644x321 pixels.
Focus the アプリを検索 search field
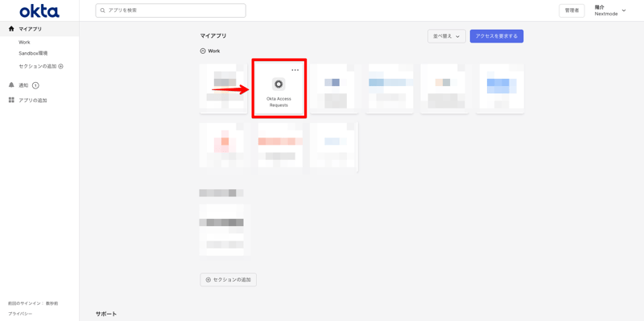(171, 10)
